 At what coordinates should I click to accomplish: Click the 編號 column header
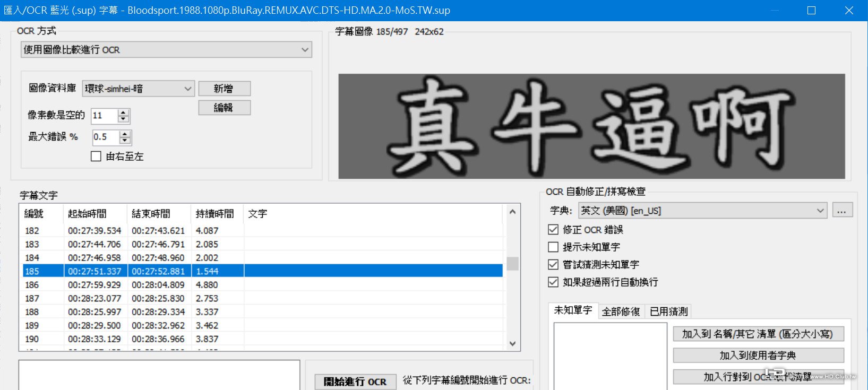42,214
